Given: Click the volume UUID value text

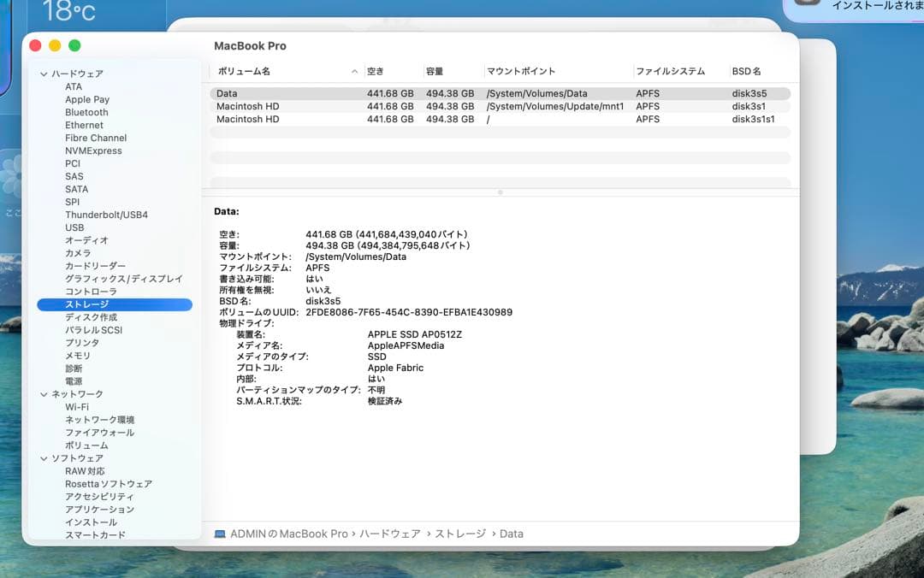Looking at the screenshot, I should click(409, 312).
